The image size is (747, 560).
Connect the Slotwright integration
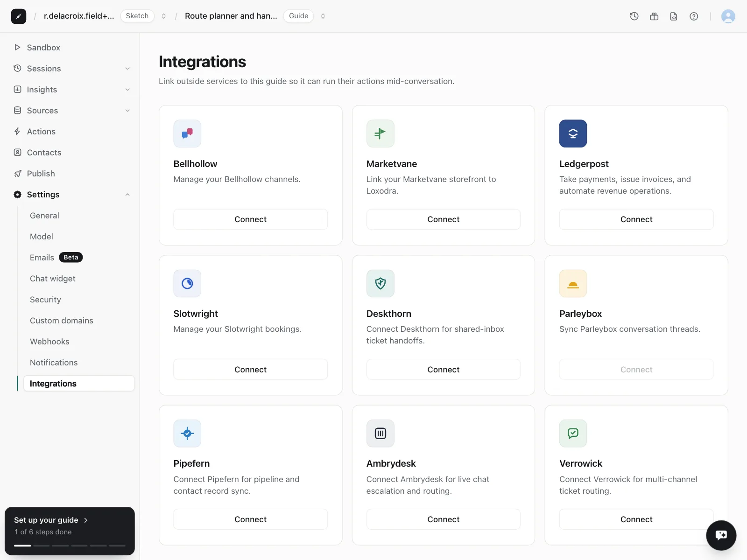pos(250,369)
